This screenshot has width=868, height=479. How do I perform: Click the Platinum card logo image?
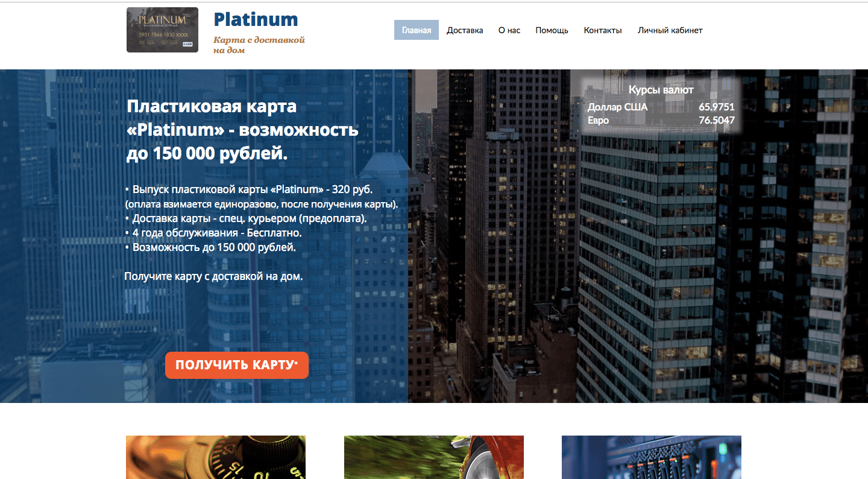tap(162, 30)
